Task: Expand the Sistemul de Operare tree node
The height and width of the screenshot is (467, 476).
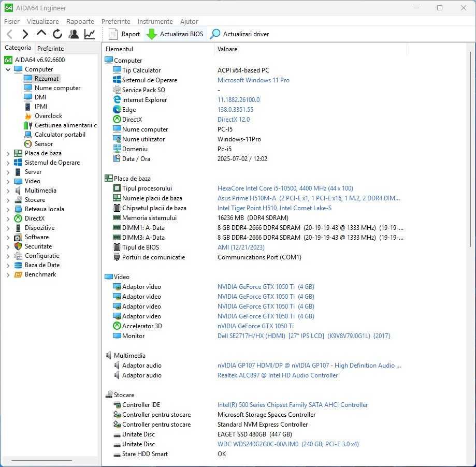Action: pyautogui.click(x=8, y=163)
